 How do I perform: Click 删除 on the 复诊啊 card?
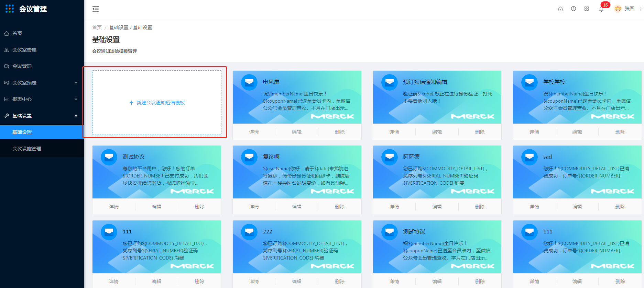[340, 207]
